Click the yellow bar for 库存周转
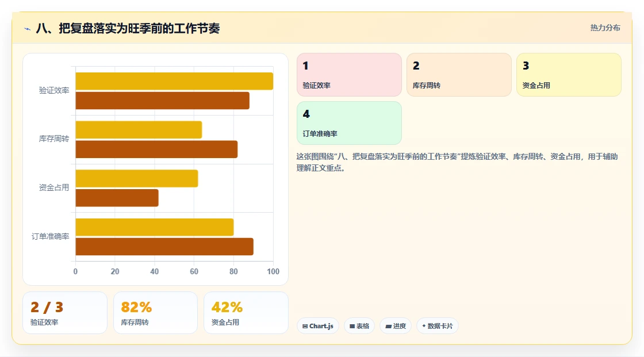The image size is (644, 357). pos(139,130)
